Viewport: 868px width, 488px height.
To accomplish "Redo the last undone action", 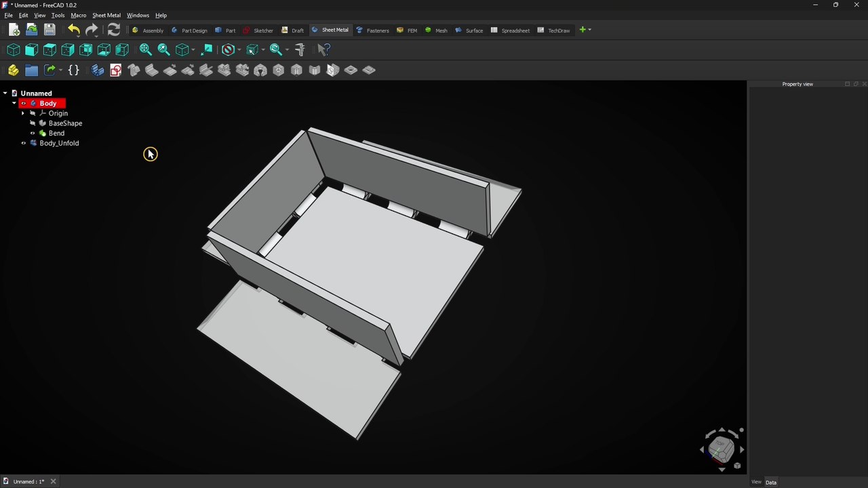I will [91, 30].
